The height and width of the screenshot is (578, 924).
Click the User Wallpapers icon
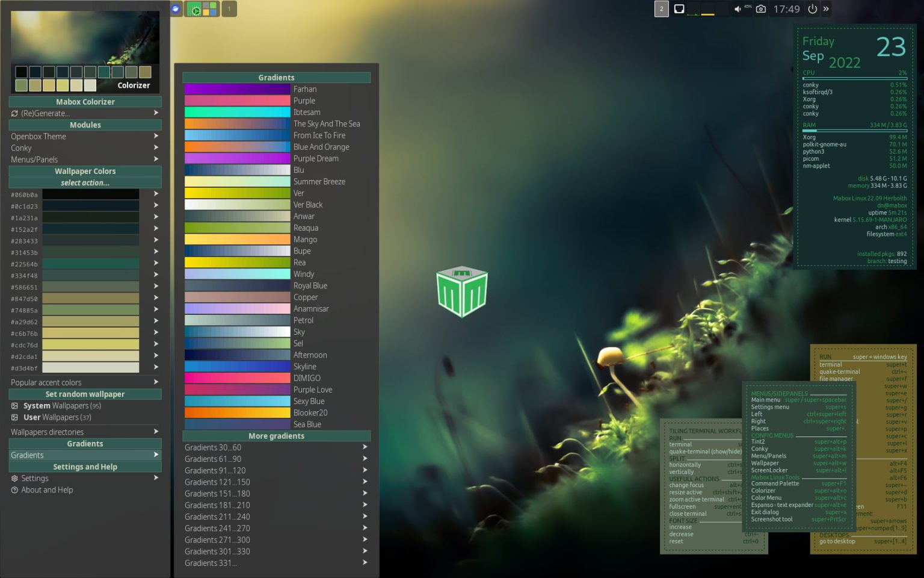(x=14, y=417)
